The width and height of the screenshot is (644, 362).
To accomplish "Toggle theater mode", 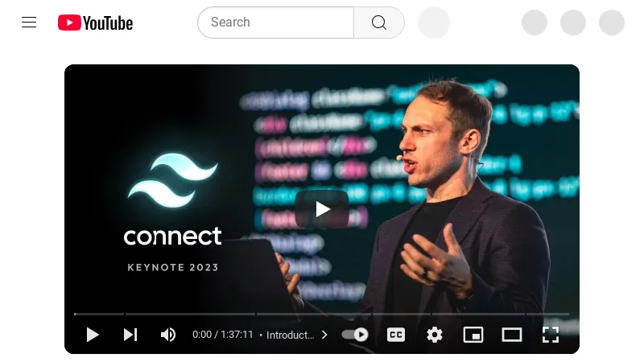I will click(512, 335).
